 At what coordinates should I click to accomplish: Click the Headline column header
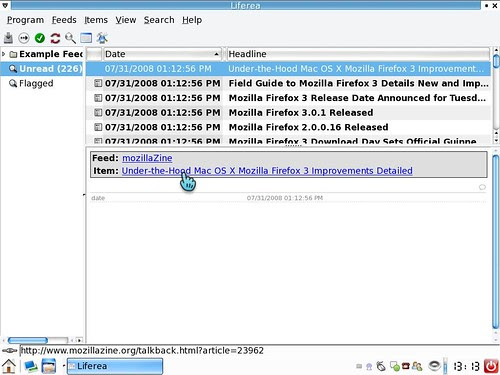358,54
